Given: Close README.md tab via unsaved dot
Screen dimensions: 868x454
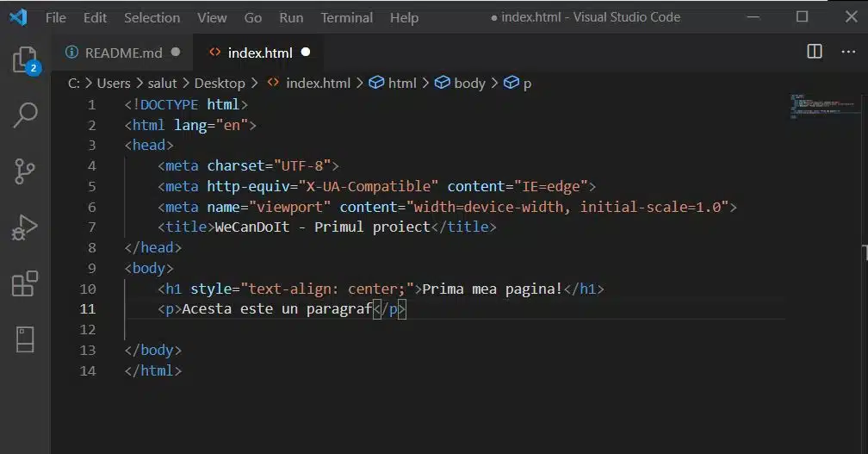Looking at the screenshot, I should coord(176,52).
